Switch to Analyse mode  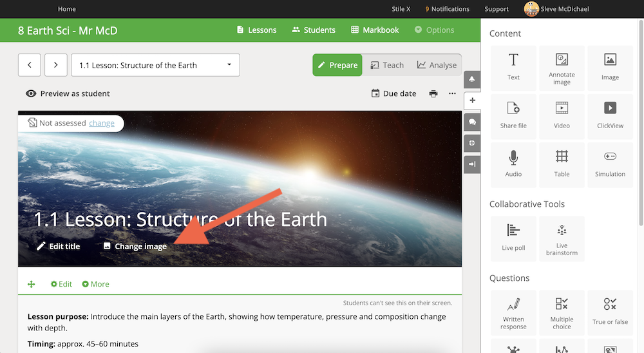tap(437, 65)
